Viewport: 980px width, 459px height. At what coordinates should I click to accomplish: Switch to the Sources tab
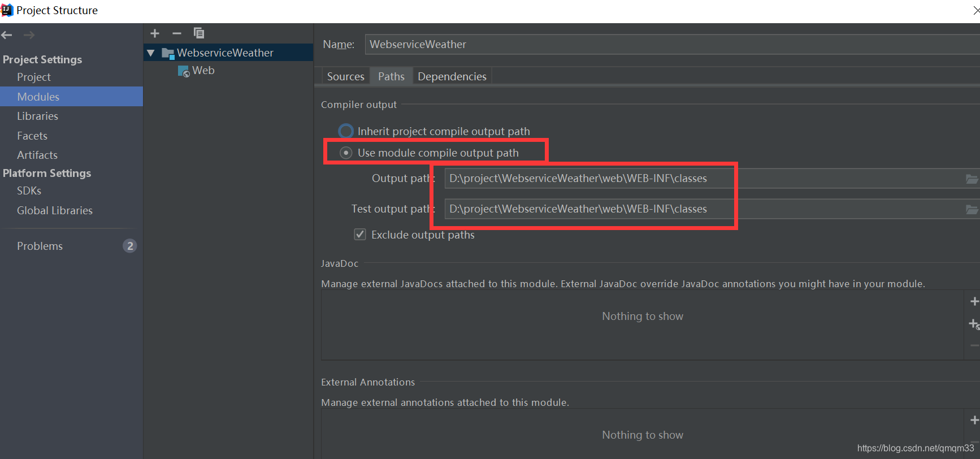(x=346, y=76)
